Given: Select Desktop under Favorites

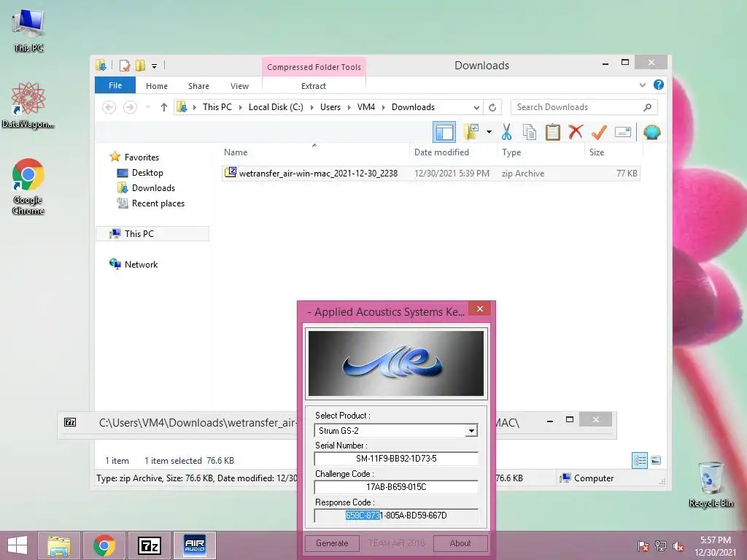Looking at the screenshot, I should pos(147,173).
